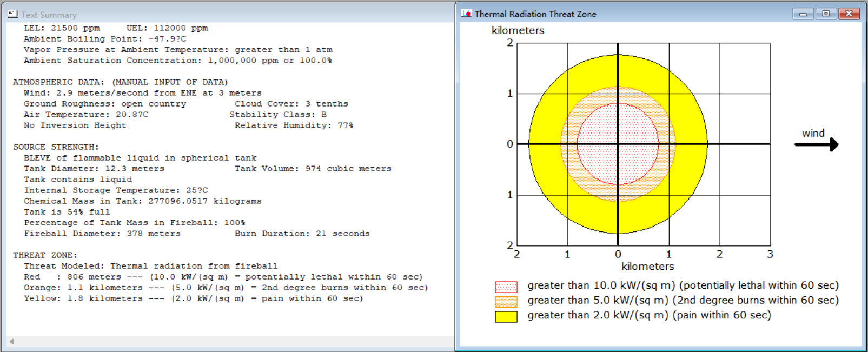Click the wind direction arrow

pos(816,144)
